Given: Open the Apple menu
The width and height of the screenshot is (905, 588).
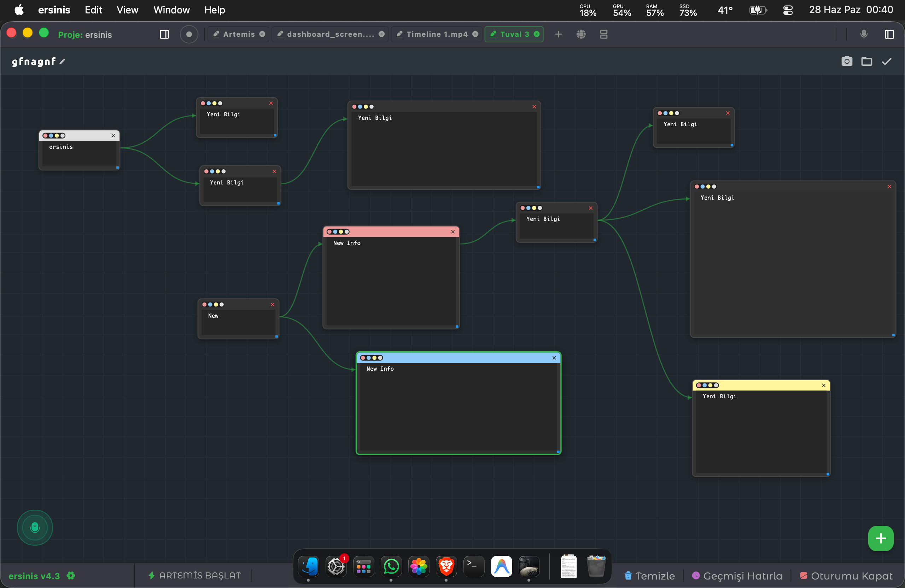Looking at the screenshot, I should point(19,10).
